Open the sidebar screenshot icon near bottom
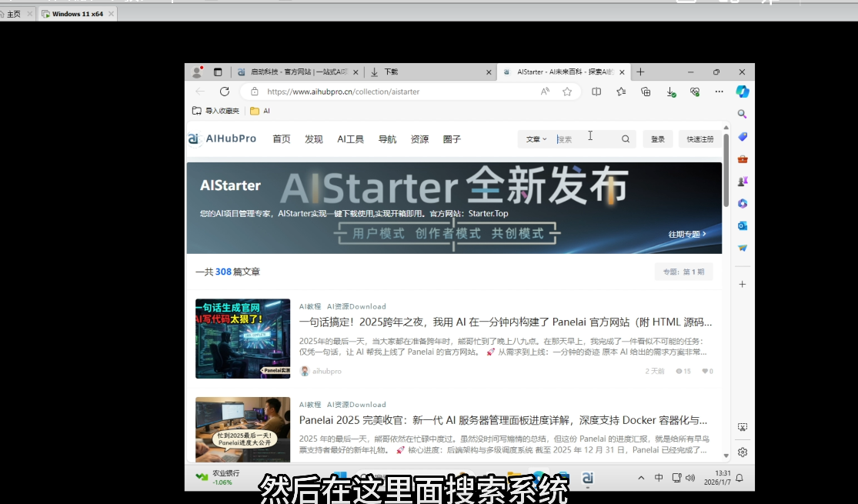 [742, 427]
